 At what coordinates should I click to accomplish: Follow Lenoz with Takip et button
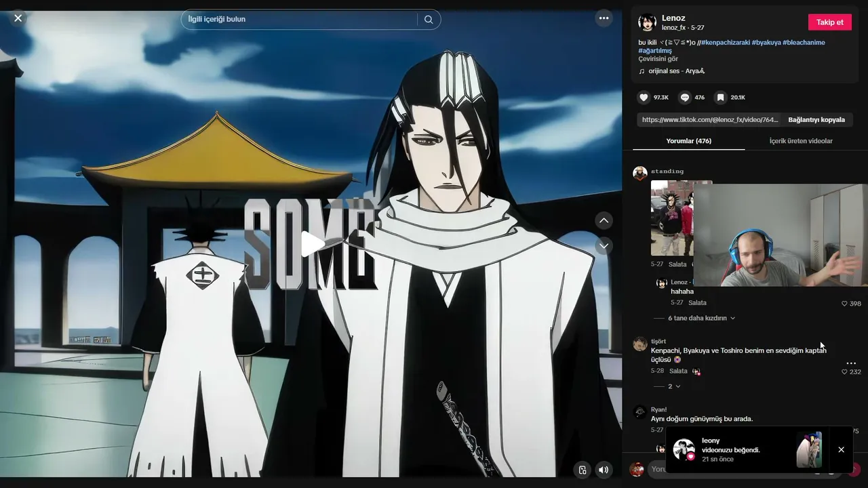(x=829, y=22)
